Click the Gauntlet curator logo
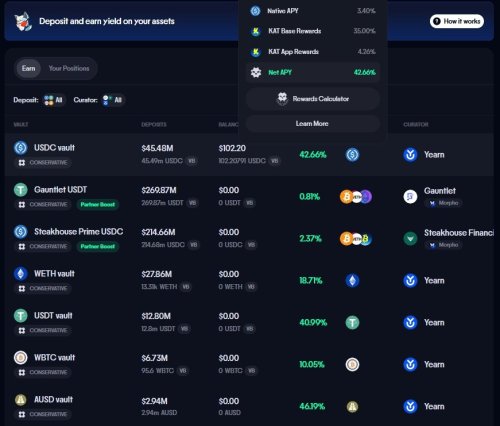Screen dimensions: 500x426 tap(410, 197)
